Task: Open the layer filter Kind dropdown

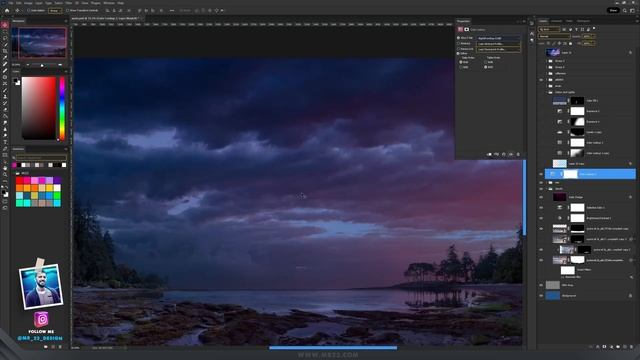Action: pos(549,29)
